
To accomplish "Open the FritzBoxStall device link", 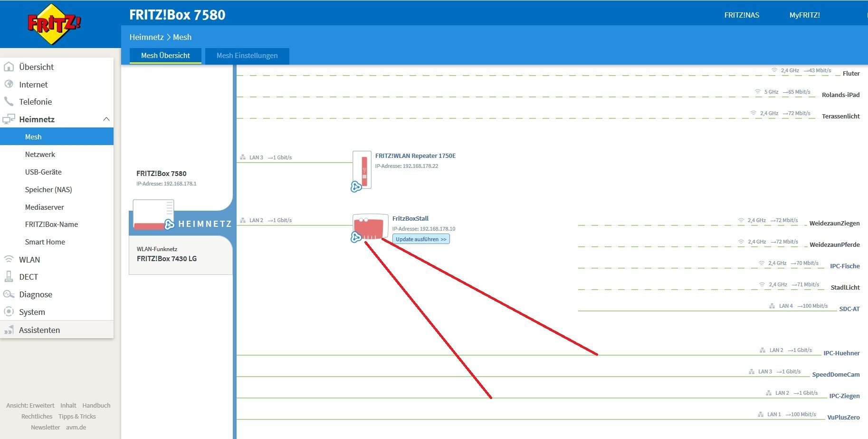I will (410, 219).
